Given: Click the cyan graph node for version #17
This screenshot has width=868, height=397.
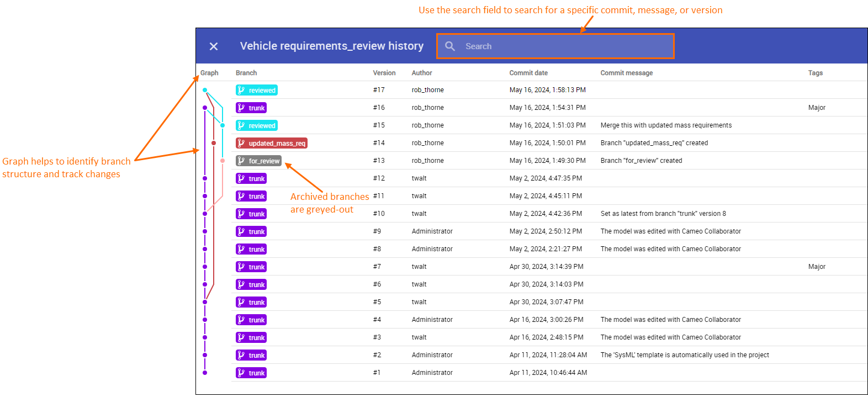Looking at the screenshot, I should click(x=205, y=90).
